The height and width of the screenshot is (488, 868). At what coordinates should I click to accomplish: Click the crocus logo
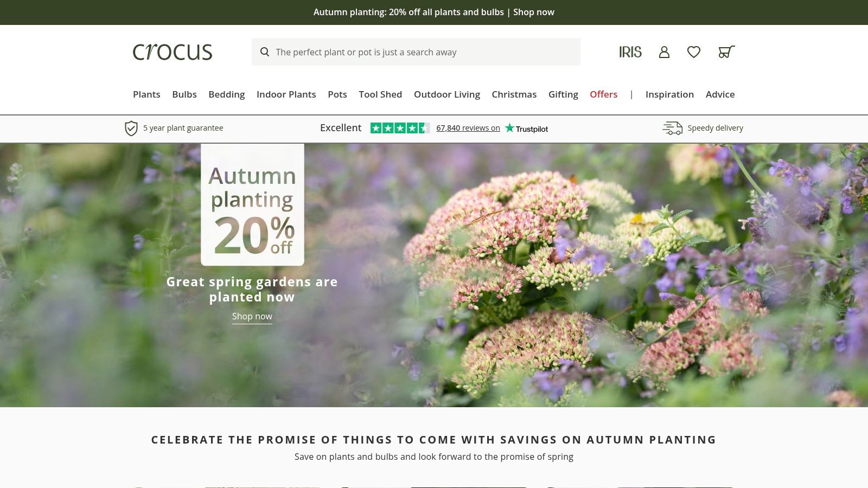click(173, 52)
